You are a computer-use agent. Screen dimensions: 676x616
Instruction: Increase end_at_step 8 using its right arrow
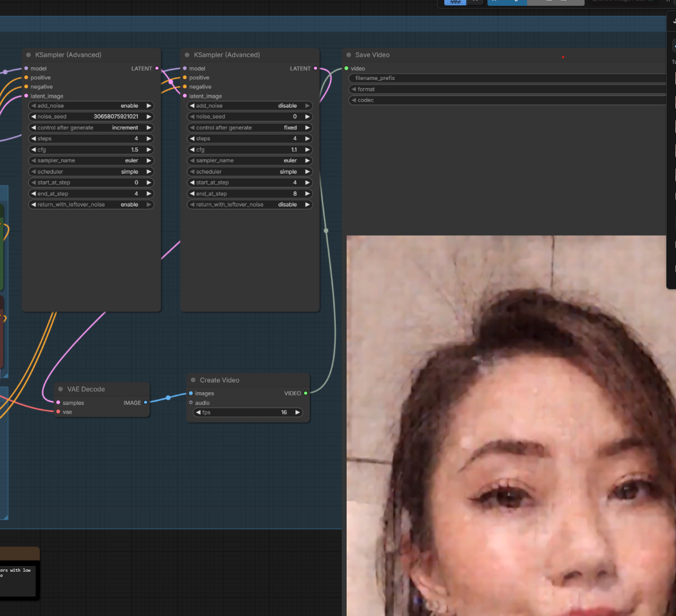pyautogui.click(x=308, y=194)
